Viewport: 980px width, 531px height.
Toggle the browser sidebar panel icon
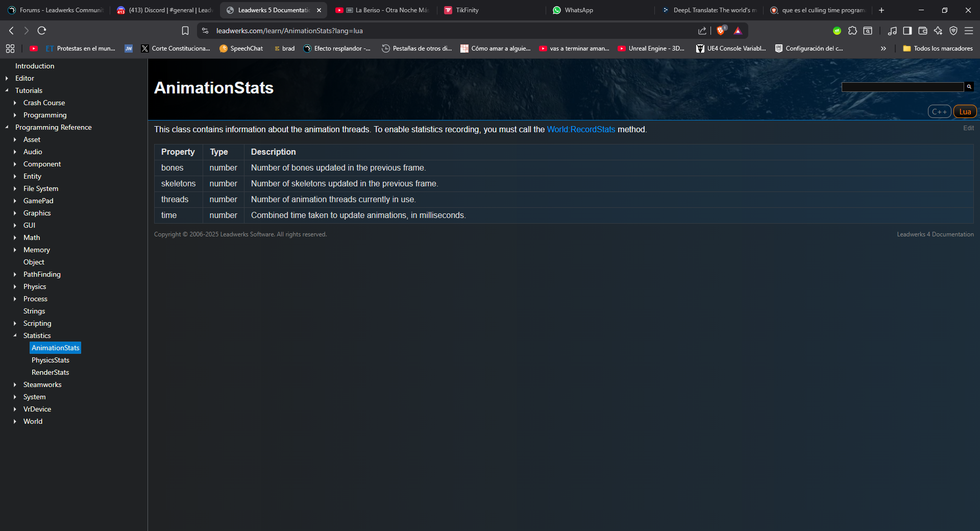click(908, 31)
